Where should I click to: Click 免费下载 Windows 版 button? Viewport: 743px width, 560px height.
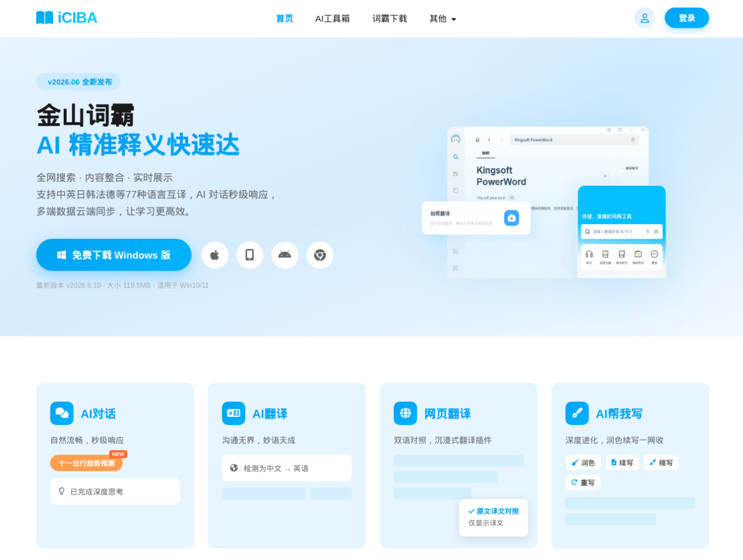(x=114, y=255)
